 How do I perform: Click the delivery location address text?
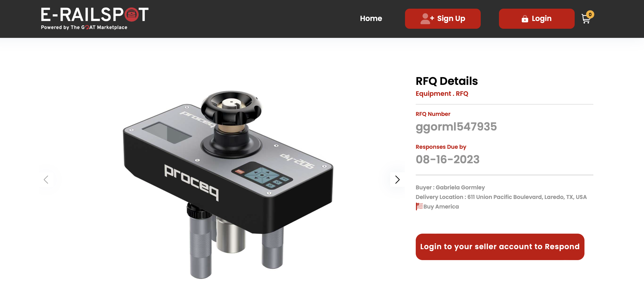527,197
